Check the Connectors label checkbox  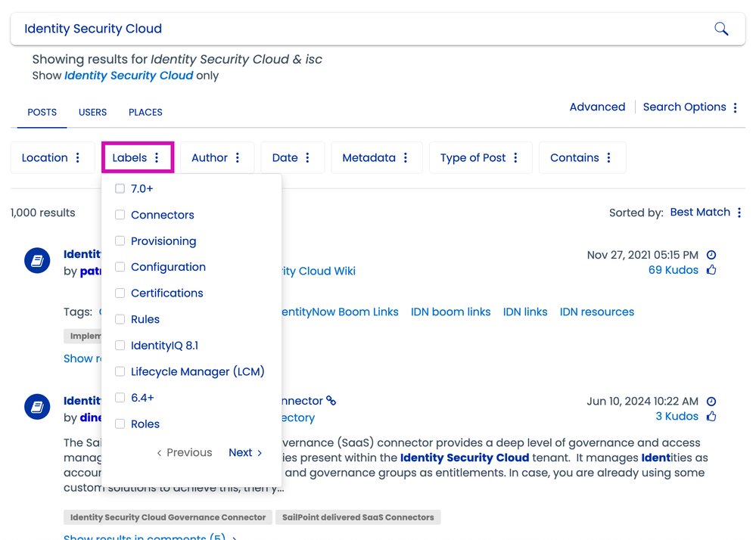[x=120, y=215]
